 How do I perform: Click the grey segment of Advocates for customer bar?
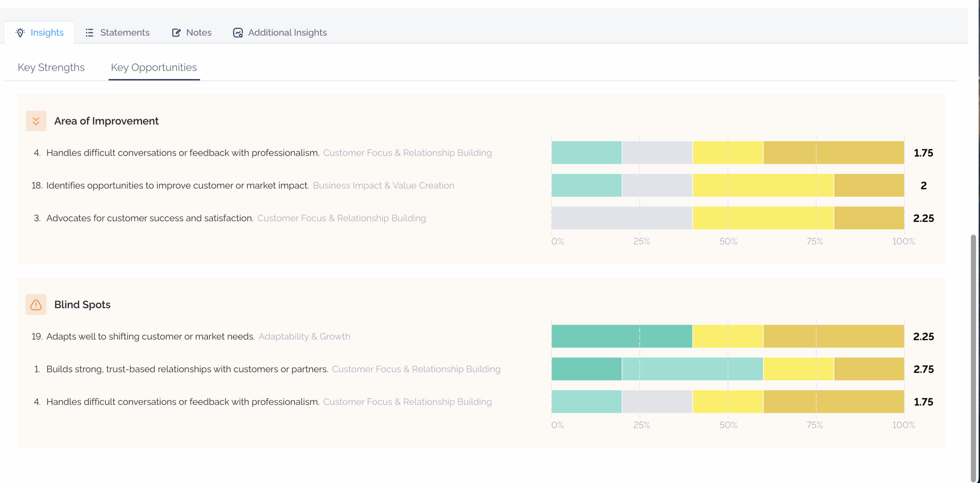622,218
